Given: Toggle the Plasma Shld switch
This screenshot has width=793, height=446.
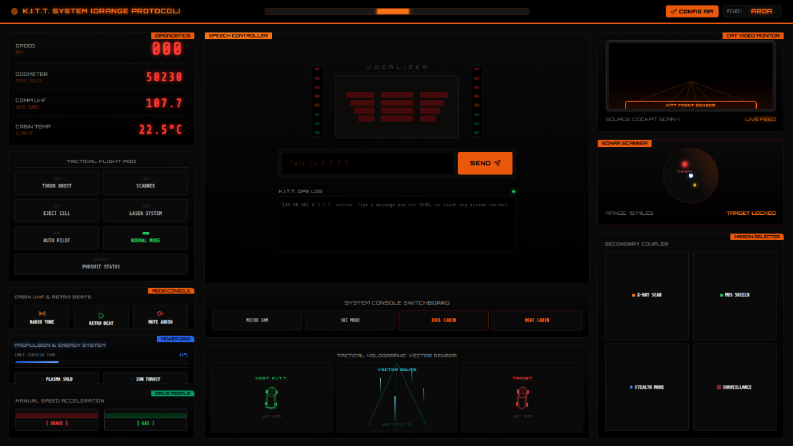Looking at the screenshot, I should pyautogui.click(x=57, y=378).
